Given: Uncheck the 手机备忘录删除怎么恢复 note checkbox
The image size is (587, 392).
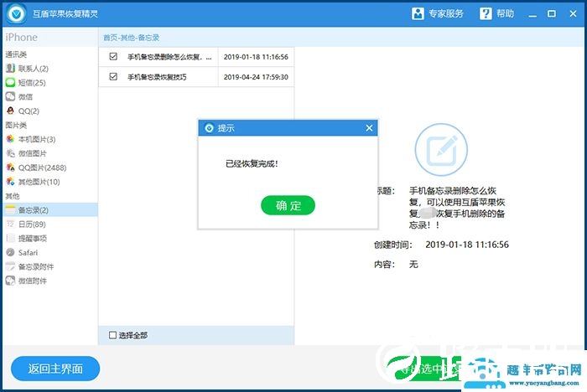Looking at the screenshot, I should pos(113,56).
